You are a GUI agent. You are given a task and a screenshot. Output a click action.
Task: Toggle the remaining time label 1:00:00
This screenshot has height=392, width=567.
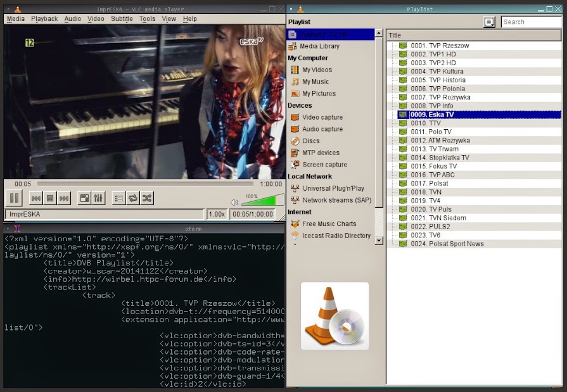point(271,184)
